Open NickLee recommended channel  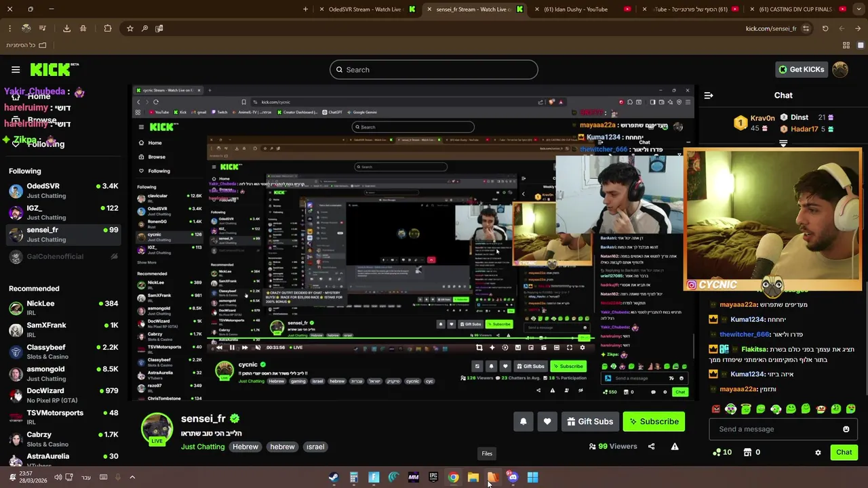pyautogui.click(x=64, y=308)
